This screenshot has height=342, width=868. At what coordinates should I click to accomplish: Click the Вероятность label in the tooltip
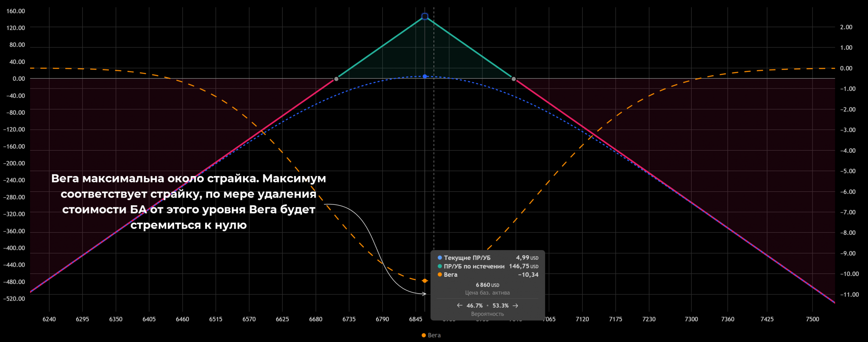(487, 314)
